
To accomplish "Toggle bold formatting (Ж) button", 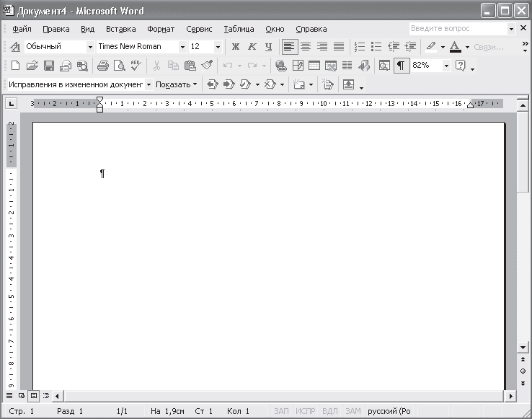I will pyautogui.click(x=235, y=47).
